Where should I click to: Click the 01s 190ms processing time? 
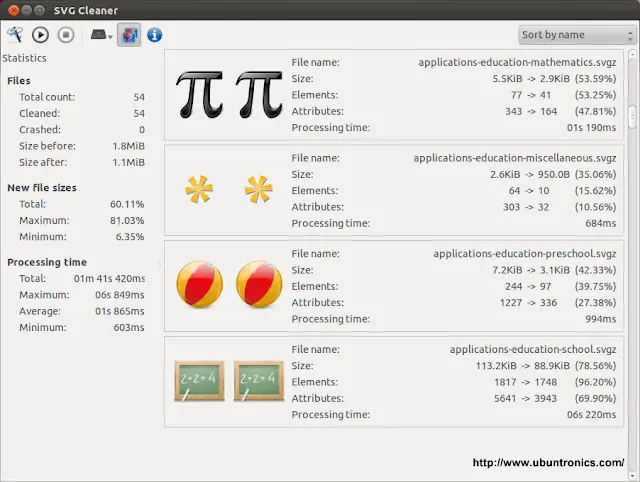click(591, 128)
